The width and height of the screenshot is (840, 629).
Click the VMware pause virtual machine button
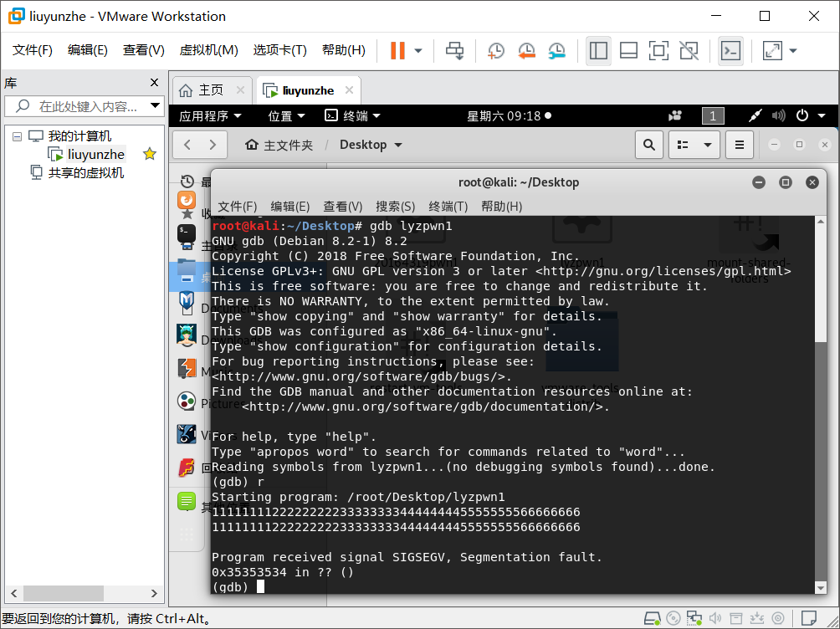(x=397, y=51)
